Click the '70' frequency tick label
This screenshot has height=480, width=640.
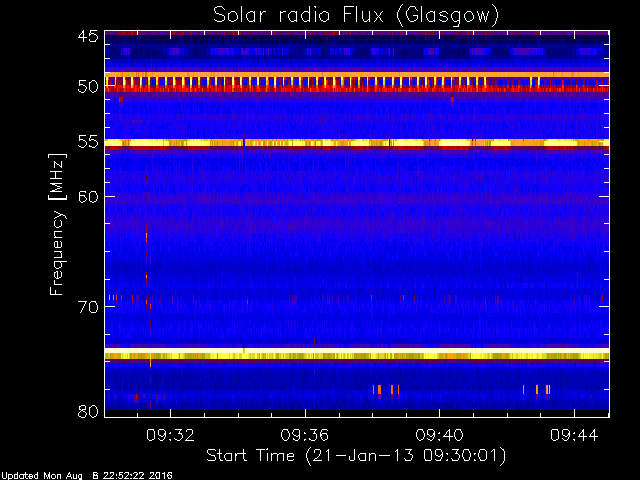pyautogui.click(x=88, y=307)
